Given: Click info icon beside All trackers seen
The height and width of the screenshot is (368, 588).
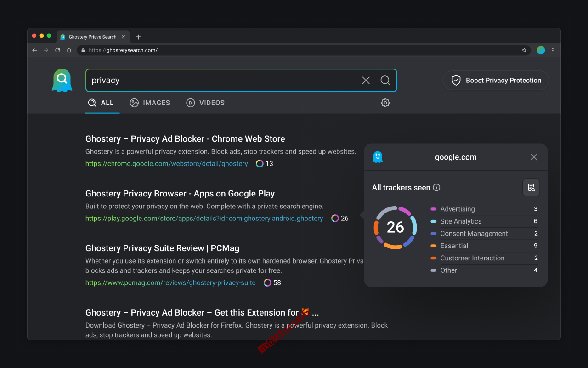Looking at the screenshot, I should click(437, 187).
